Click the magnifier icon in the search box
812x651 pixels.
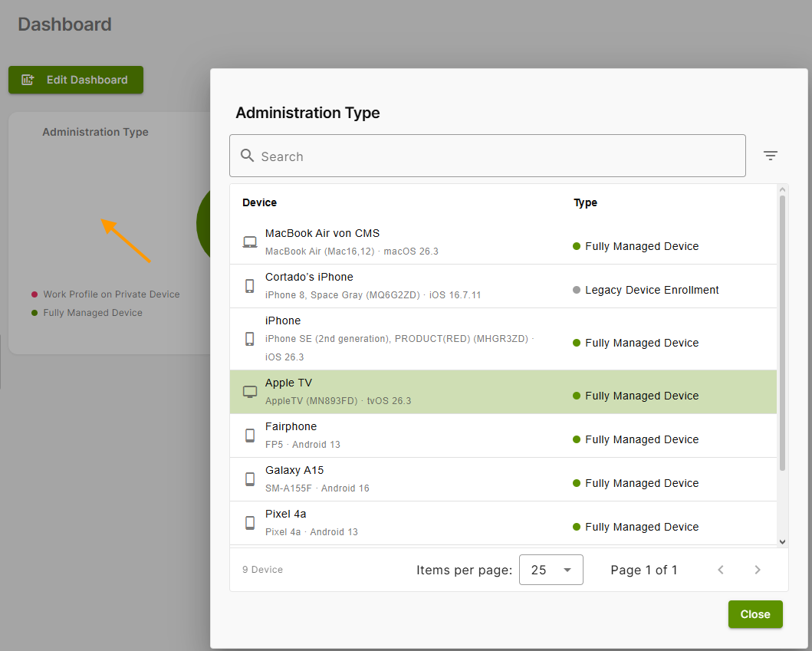[x=247, y=156]
